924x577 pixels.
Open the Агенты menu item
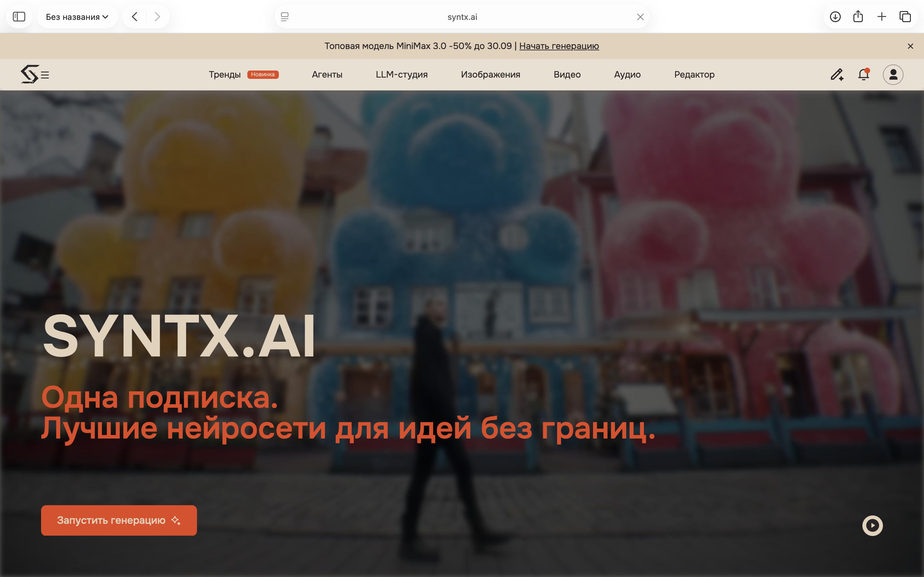pos(327,74)
